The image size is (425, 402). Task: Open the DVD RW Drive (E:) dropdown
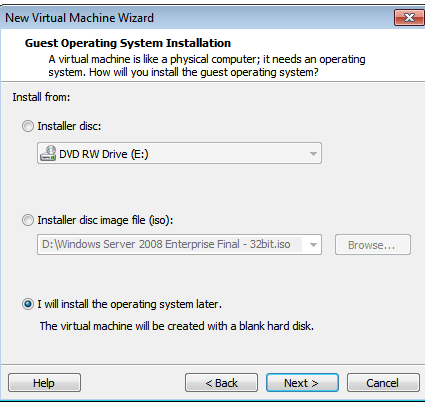179,153
